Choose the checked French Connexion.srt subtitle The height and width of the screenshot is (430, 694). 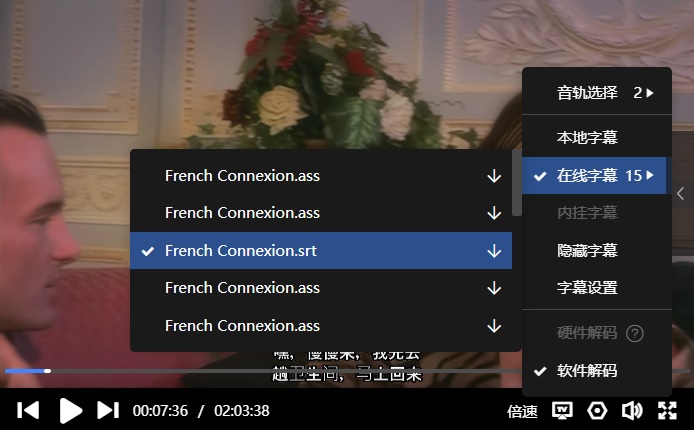pyautogui.click(x=321, y=251)
